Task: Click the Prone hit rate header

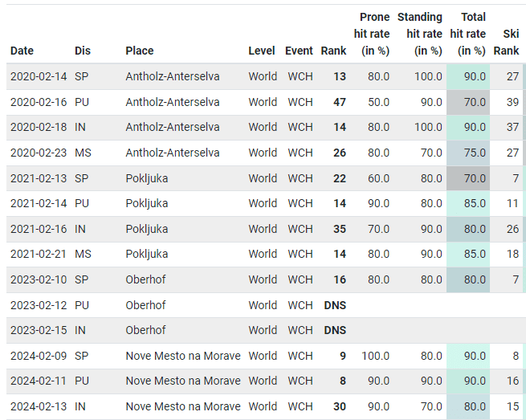Action: click(x=372, y=34)
